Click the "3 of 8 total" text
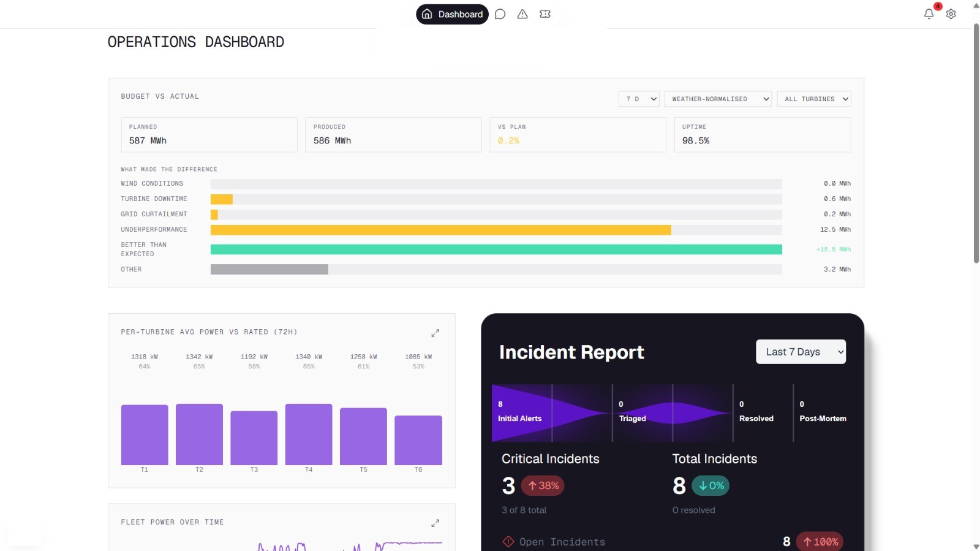The height and width of the screenshot is (551, 980). pyautogui.click(x=524, y=510)
